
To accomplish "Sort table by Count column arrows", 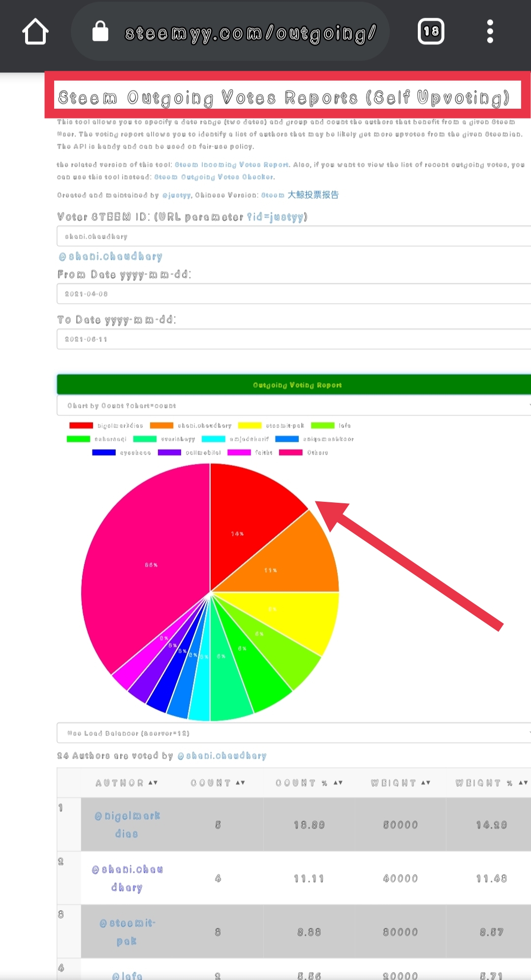I will [x=240, y=783].
